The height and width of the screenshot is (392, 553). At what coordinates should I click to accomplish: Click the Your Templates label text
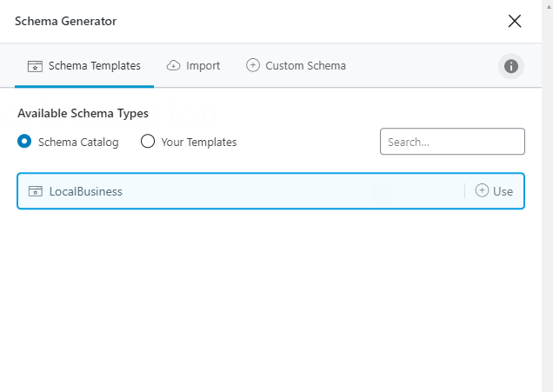tap(198, 142)
